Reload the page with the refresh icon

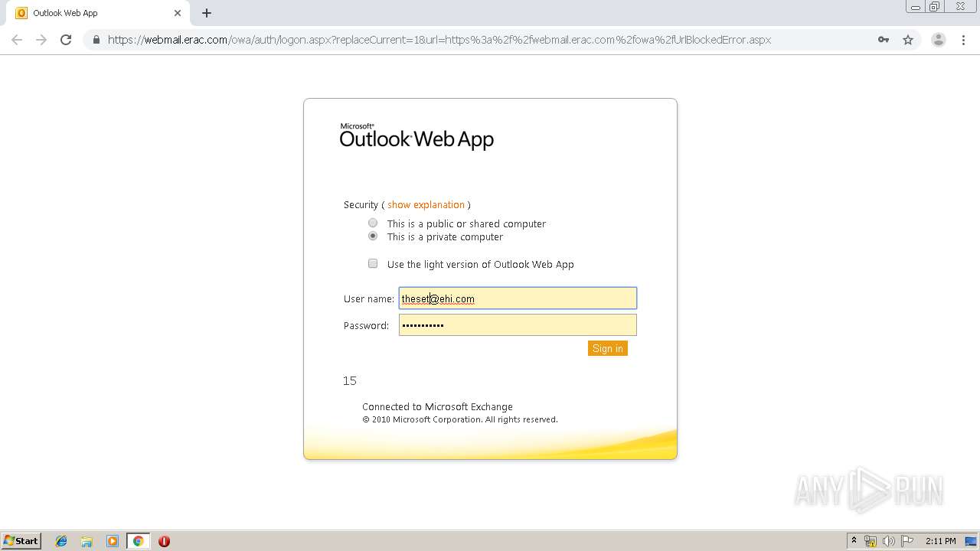(x=66, y=40)
